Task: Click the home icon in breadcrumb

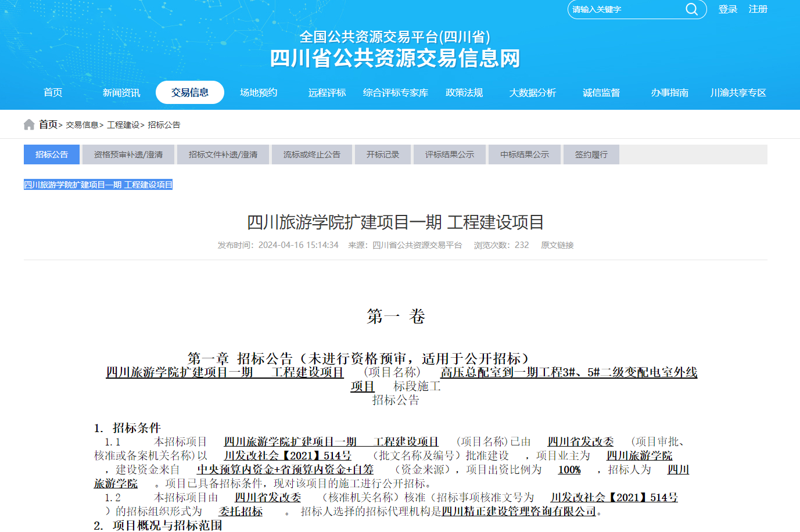Action: (x=29, y=125)
